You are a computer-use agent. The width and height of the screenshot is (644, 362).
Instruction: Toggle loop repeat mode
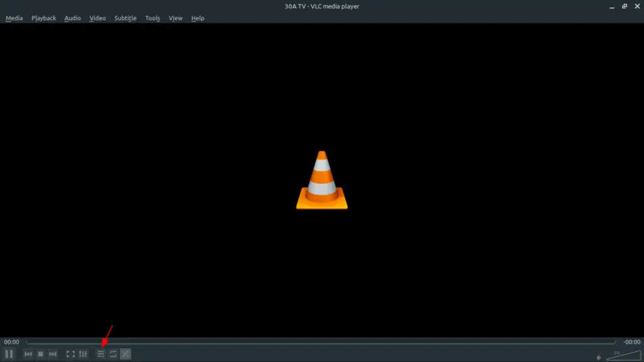click(x=113, y=354)
